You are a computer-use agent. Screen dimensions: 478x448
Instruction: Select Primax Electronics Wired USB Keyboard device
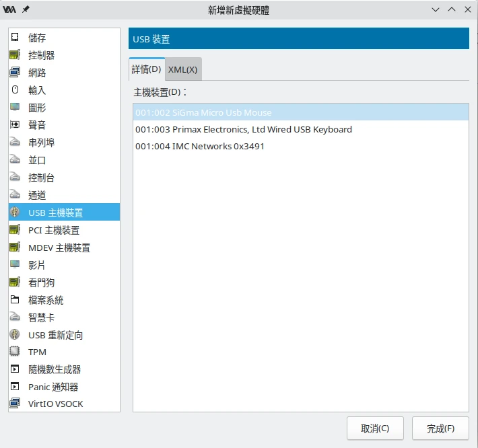point(243,129)
